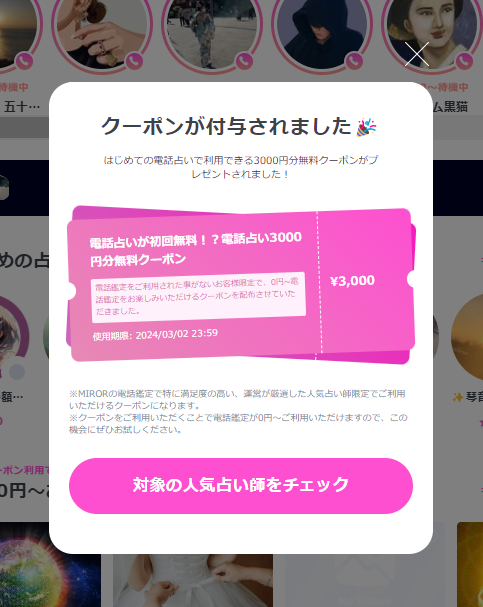The width and height of the screenshot is (483, 607).
Task: Open golden sunset avatar on right edge
Action: (467, 337)
